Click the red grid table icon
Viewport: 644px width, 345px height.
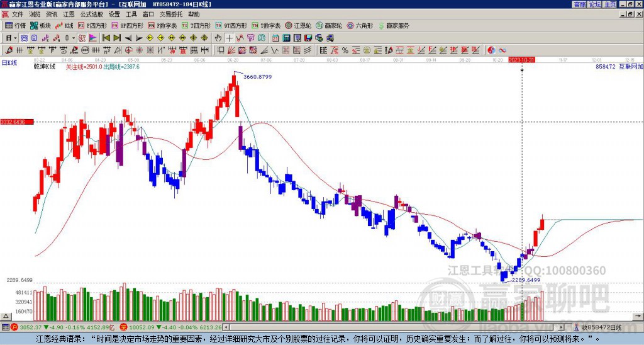tap(286, 50)
